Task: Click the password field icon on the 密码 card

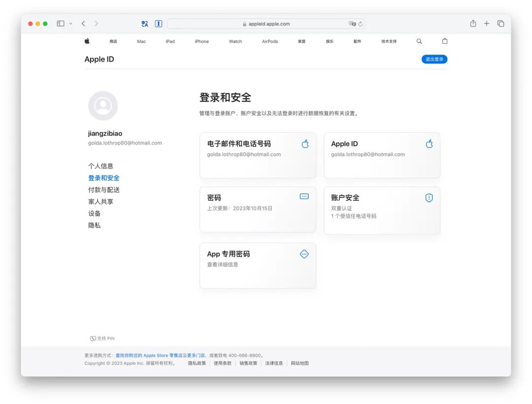Action: click(x=304, y=196)
